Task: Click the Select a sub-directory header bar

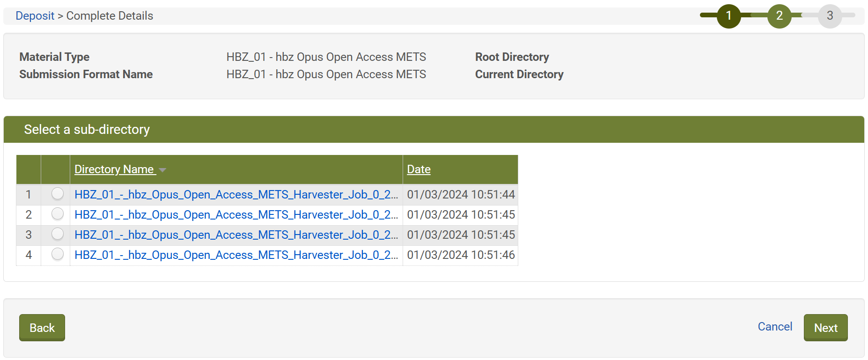Action: point(87,130)
